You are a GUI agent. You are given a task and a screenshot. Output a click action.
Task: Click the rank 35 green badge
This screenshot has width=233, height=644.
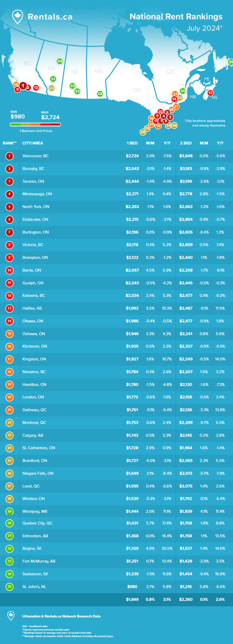coord(9,586)
